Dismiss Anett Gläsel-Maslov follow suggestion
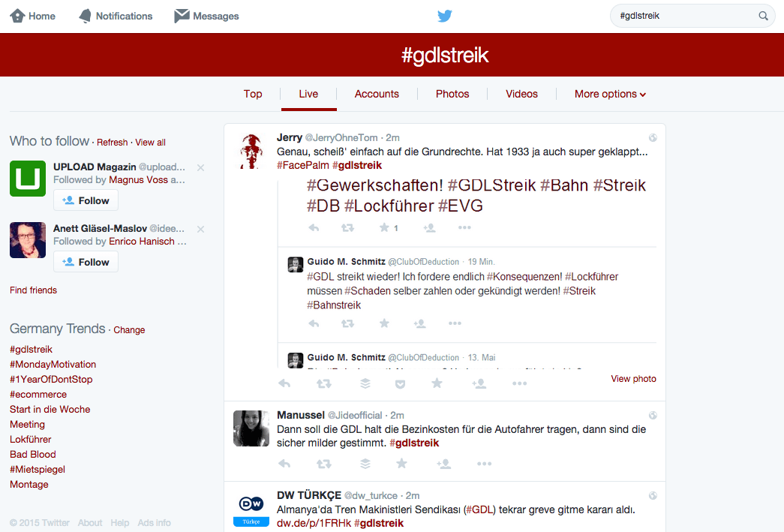This screenshot has height=532, width=784. pos(200,229)
